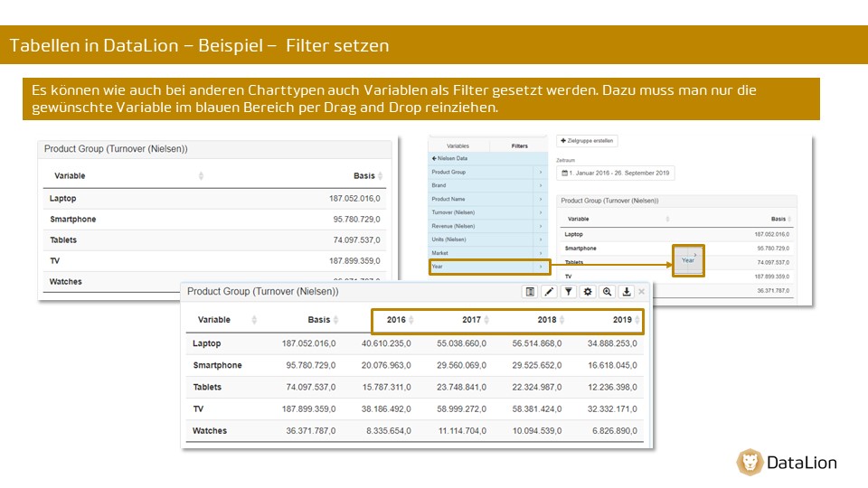Expand the Year variable chevron in list
The height and width of the screenshot is (488, 868).
tap(541, 267)
